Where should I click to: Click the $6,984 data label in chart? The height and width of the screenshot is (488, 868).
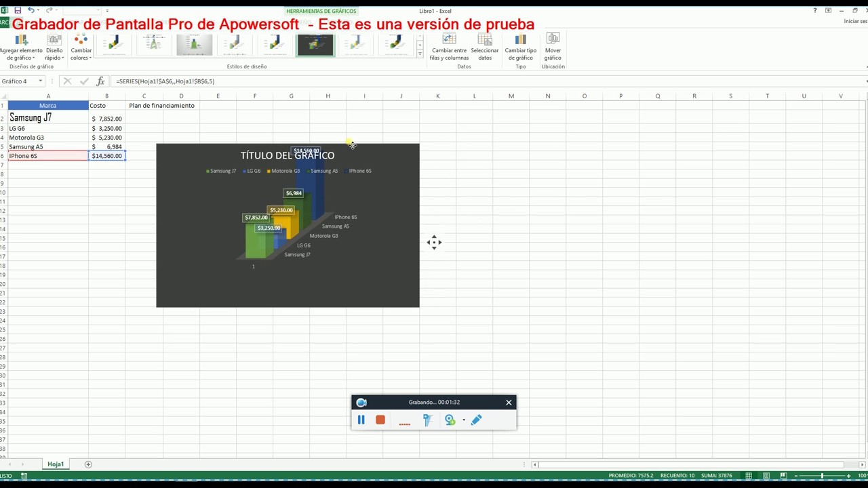pos(294,193)
